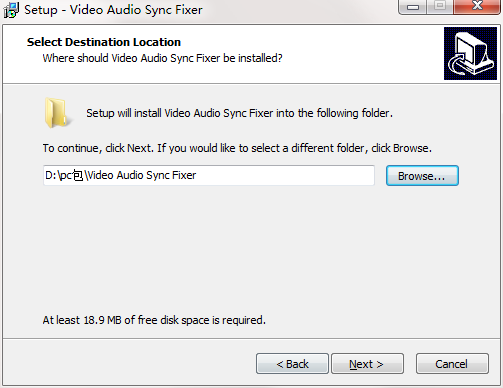
Task: Click the yellow folder icon
Action: click(x=57, y=113)
